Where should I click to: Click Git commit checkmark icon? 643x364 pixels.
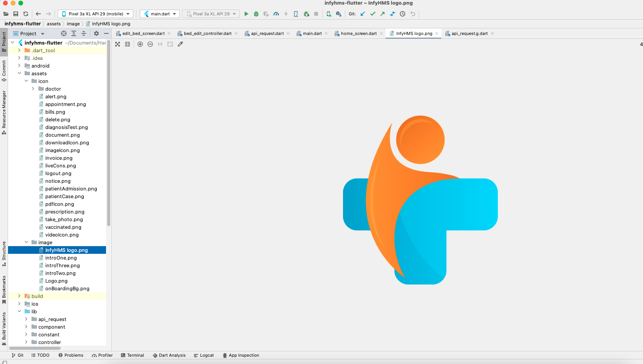373,14
